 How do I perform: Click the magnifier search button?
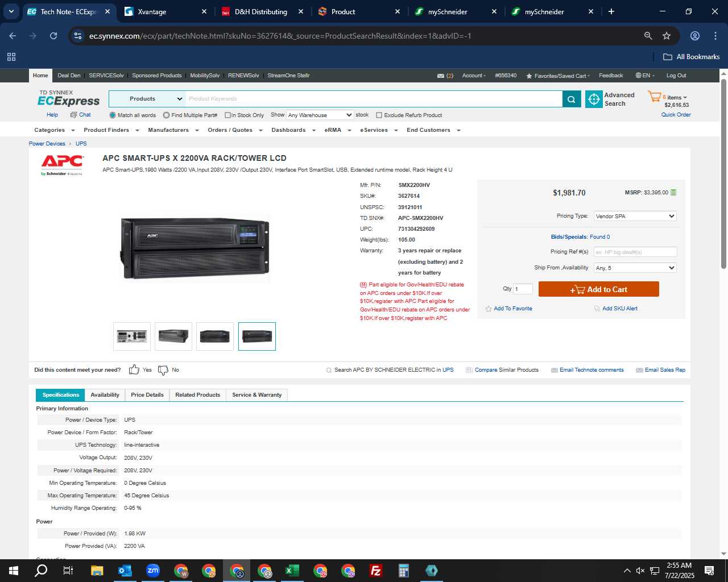click(571, 99)
